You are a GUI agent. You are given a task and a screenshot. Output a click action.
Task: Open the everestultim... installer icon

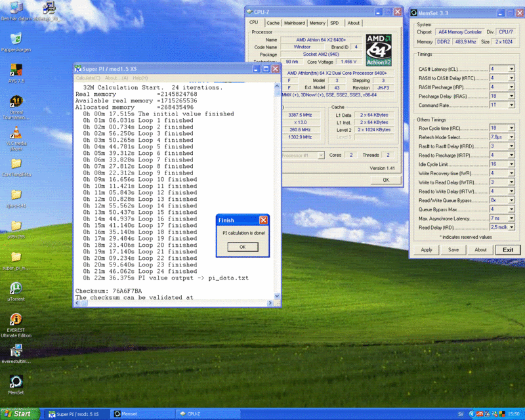click(16, 353)
